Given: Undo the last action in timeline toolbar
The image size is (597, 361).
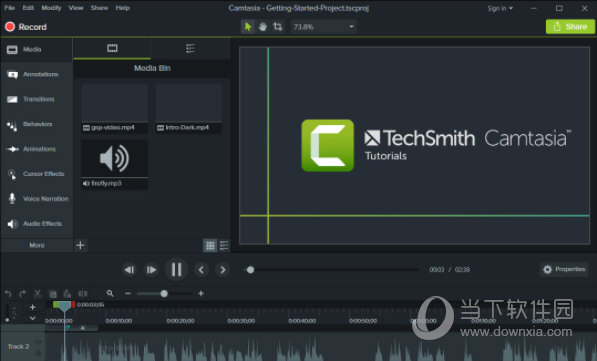Looking at the screenshot, I should pos(8,294).
